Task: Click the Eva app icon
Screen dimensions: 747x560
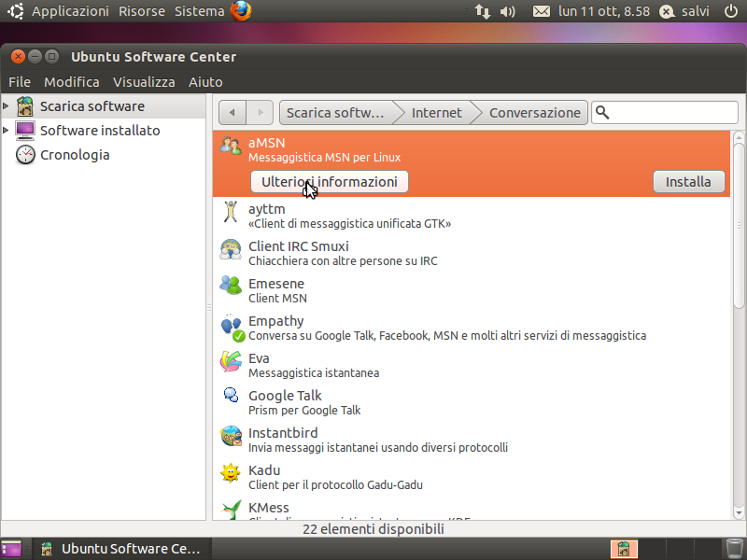Action: point(231,361)
